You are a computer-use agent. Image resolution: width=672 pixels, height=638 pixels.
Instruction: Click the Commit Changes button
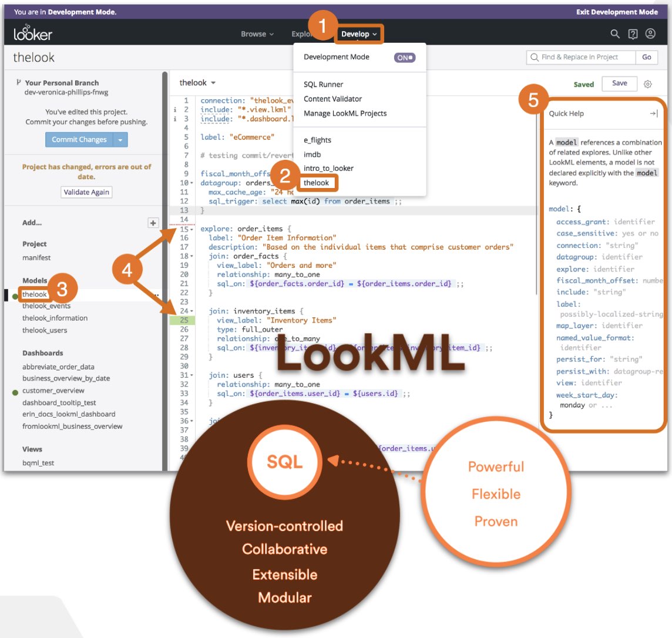pos(79,140)
